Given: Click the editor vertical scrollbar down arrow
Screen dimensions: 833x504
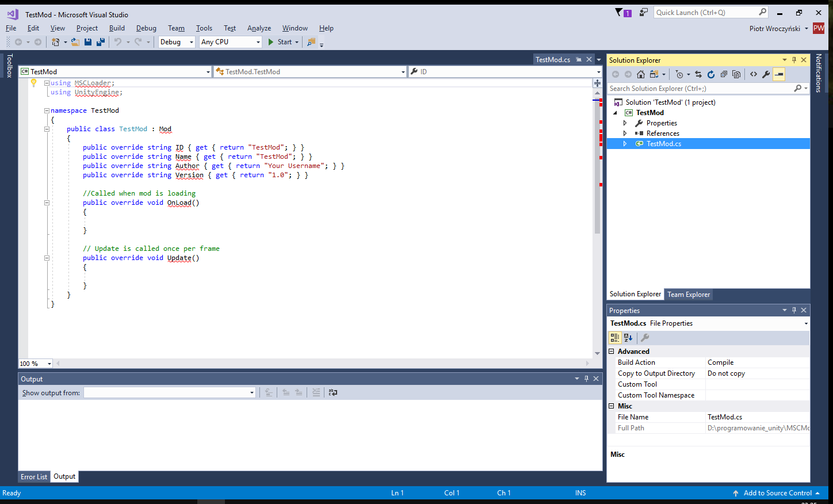Looking at the screenshot, I should coord(597,353).
